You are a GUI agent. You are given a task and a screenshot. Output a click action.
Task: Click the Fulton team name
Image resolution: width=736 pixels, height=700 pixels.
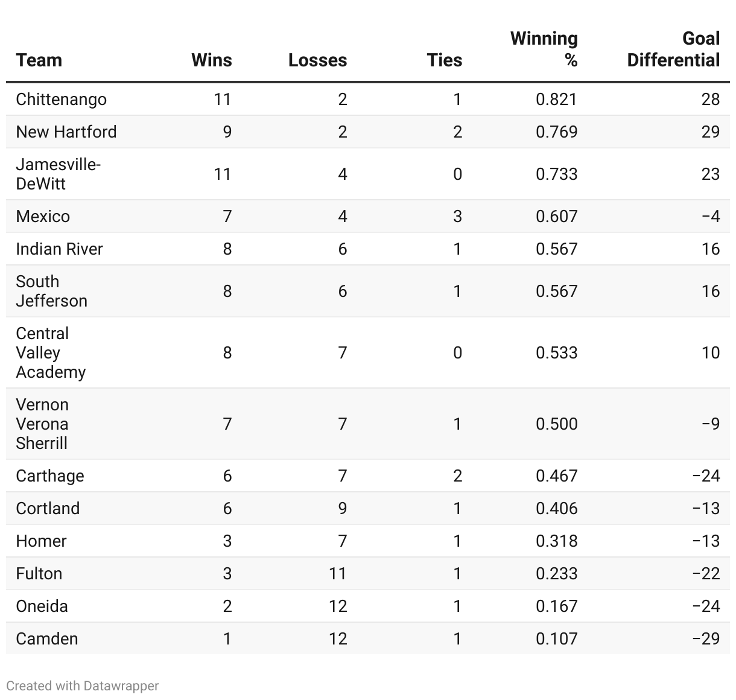(x=39, y=574)
